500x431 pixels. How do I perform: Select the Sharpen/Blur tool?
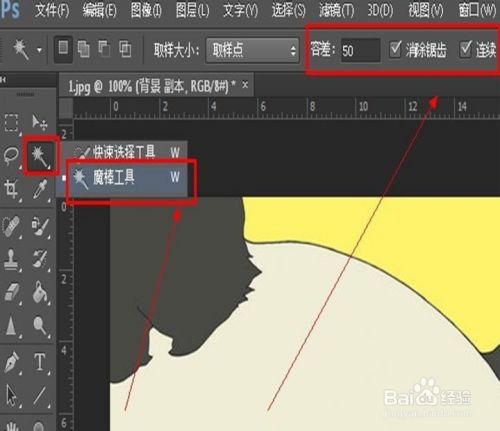click(x=11, y=325)
